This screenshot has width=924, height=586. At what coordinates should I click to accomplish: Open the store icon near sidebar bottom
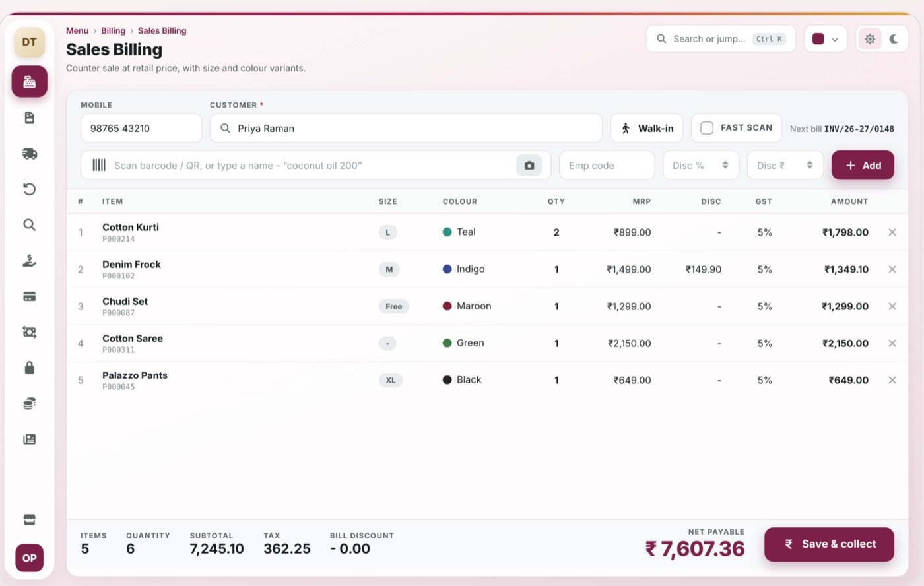29,520
